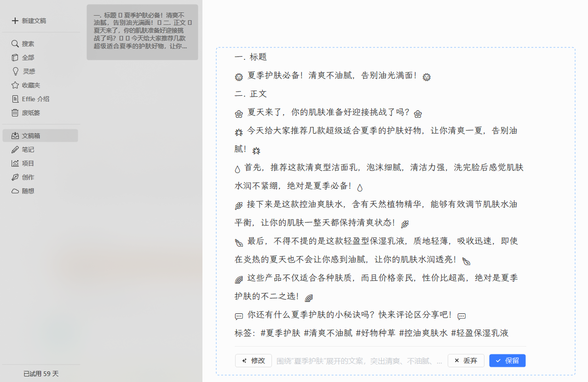Open the 废纸篓 trash icon

15,113
